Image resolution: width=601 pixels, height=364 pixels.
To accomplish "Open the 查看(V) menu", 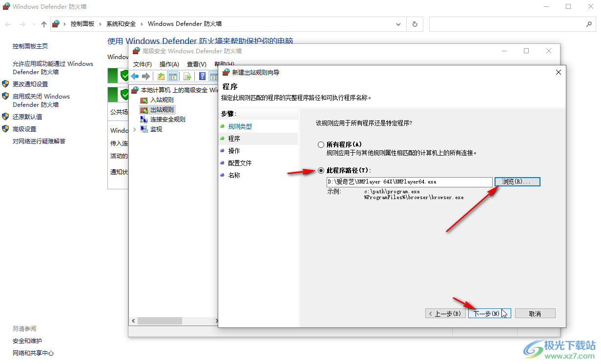I will click(197, 64).
